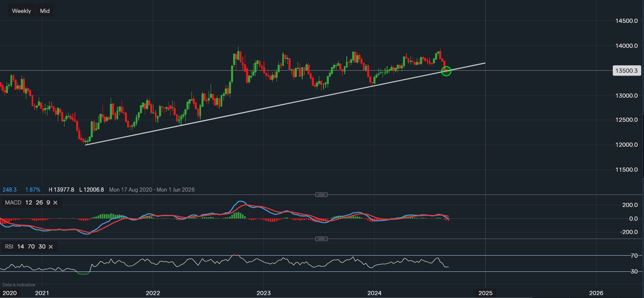
Task: Click the 13500.3 current price label
Action: coord(627,71)
